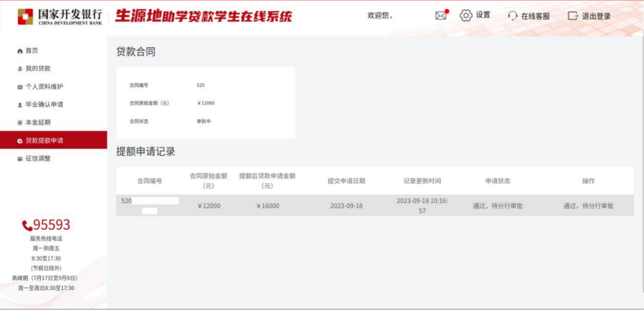Screen dimensions: 644x310
Task: Click the icon beside 征信调整
Action: click(20, 159)
